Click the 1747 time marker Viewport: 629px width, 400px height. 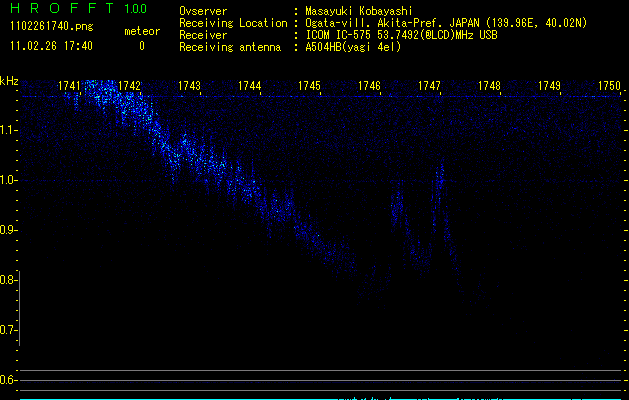429,86
